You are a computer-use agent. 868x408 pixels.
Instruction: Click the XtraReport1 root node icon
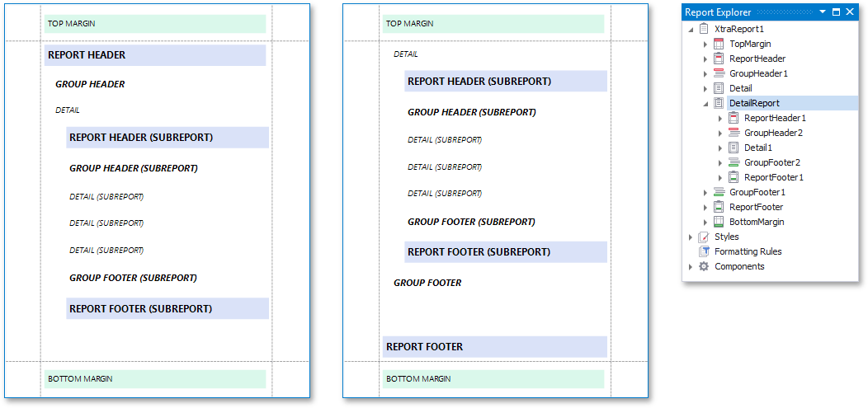(704, 28)
